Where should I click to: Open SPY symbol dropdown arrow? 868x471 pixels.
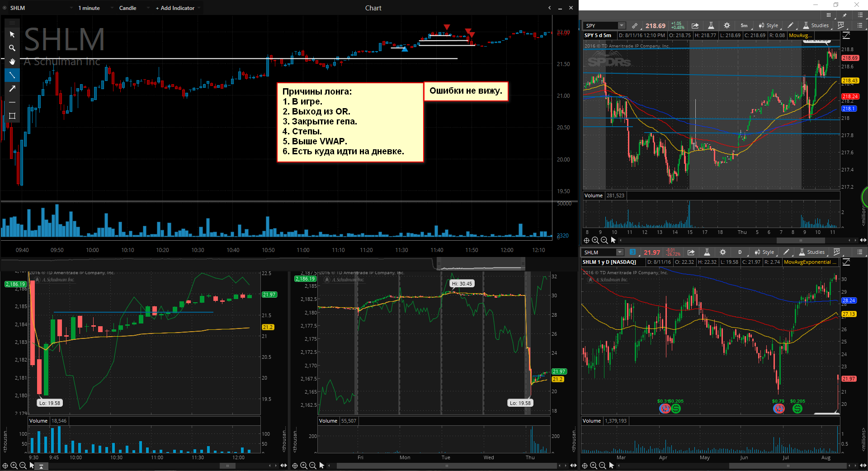(x=622, y=25)
